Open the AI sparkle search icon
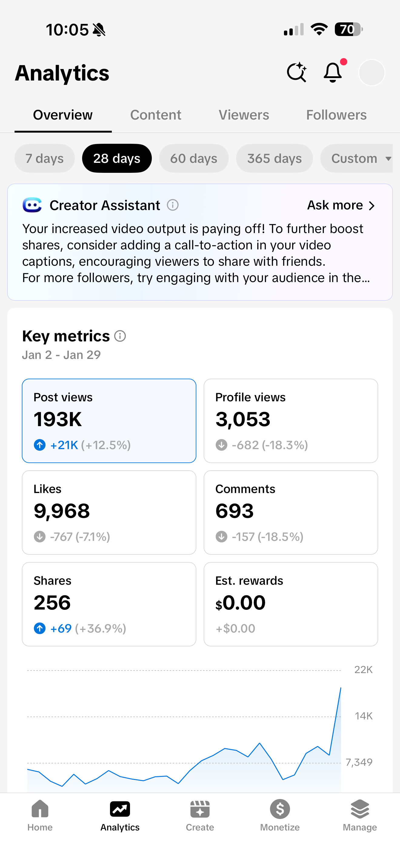The width and height of the screenshot is (400, 868). [296, 72]
